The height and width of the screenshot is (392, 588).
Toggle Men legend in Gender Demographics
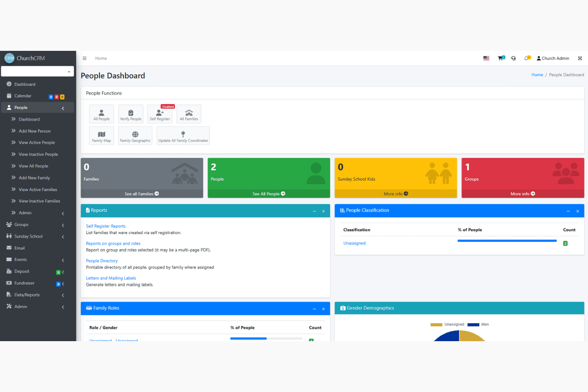478,324
